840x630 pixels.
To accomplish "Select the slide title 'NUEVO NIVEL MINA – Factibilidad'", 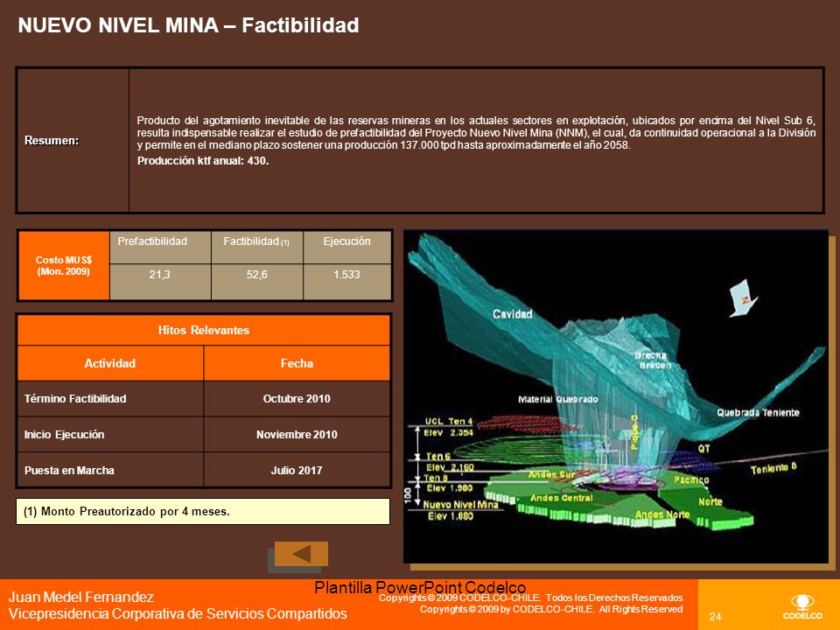I will [189, 25].
